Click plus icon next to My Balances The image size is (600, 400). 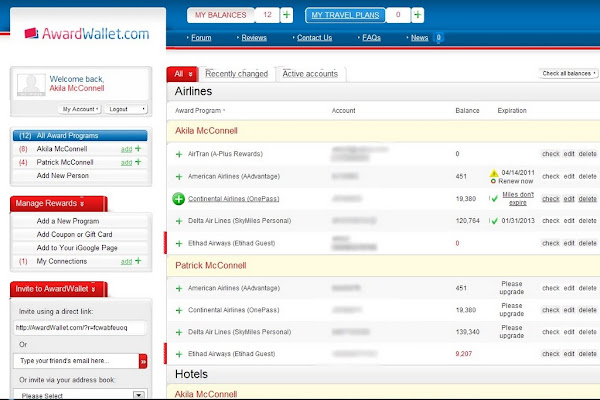287,15
